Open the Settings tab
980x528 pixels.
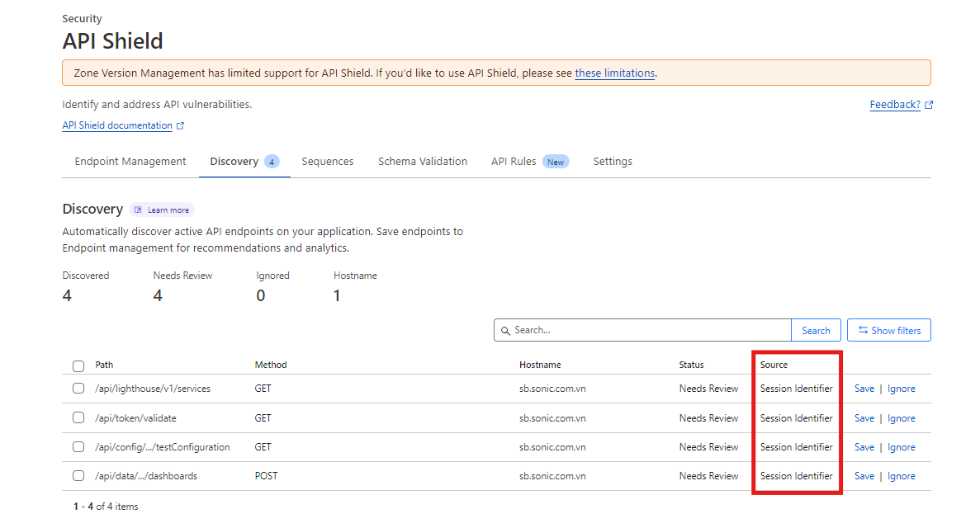tap(613, 162)
